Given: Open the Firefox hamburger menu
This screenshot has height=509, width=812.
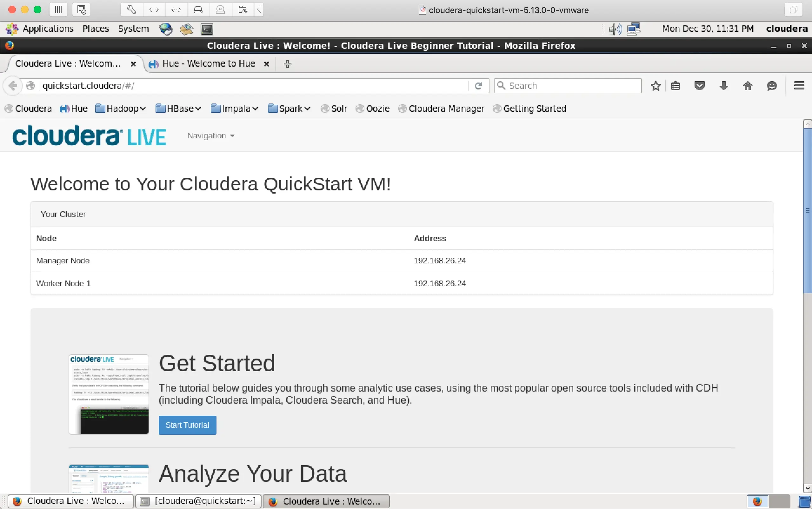Looking at the screenshot, I should pyautogui.click(x=799, y=85).
